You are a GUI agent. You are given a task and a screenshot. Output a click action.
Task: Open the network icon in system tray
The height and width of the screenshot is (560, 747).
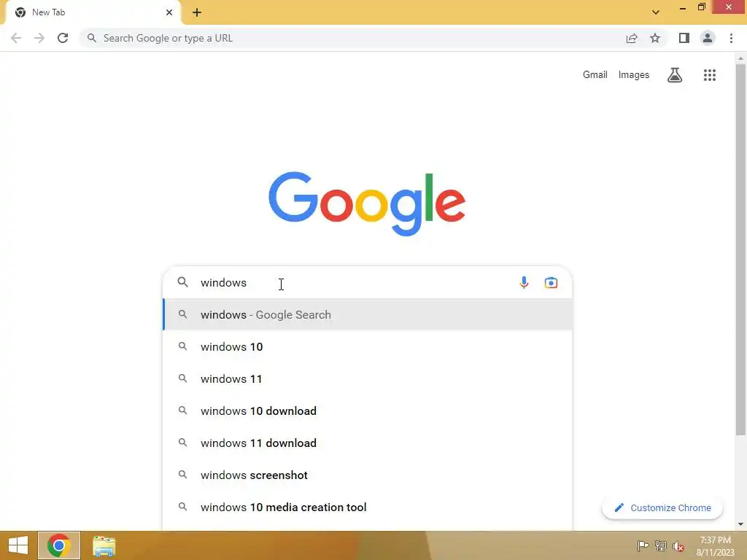(661, 545)
